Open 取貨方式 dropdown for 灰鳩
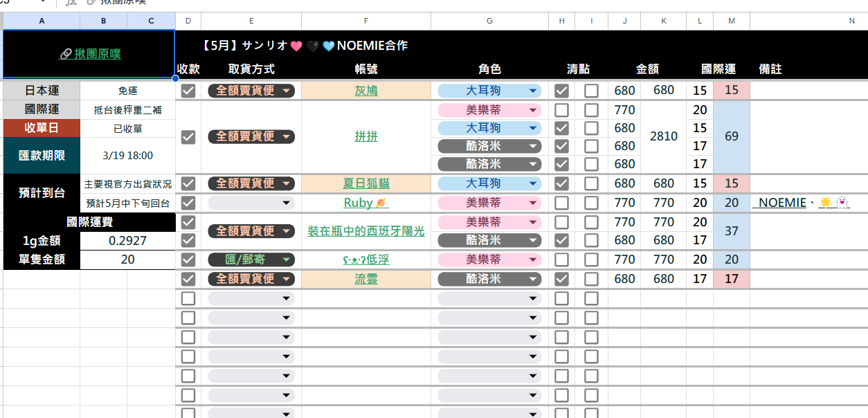The height and width of the screenshot is (418, 868). (x=251, y=90)
